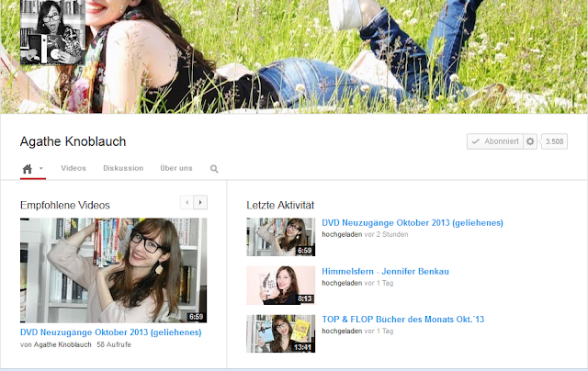Show next Empfohlene Videos with right arrow
588x371 pixels.
(200, 202)
